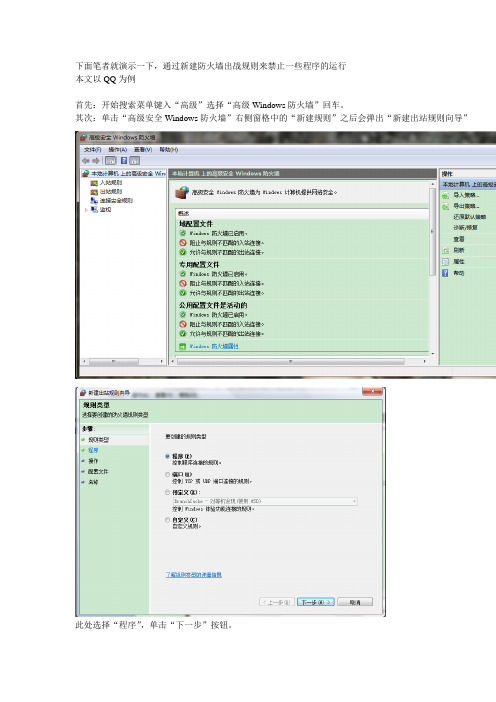Click the 配置文件 wizard step

click(98, 471)
